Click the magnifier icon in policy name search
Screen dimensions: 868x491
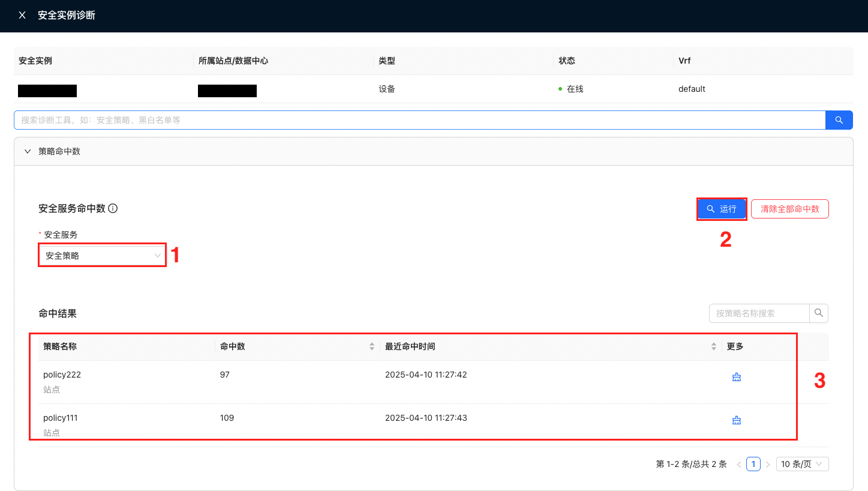pyautogui.click(x=819, y=313)
